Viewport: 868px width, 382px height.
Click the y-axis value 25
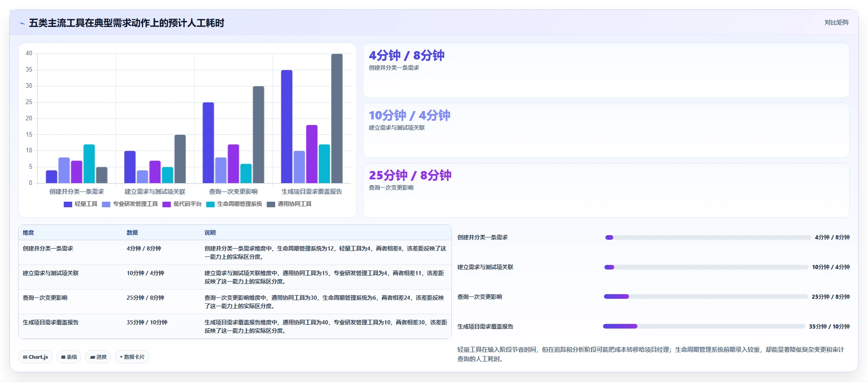(29, 102)
